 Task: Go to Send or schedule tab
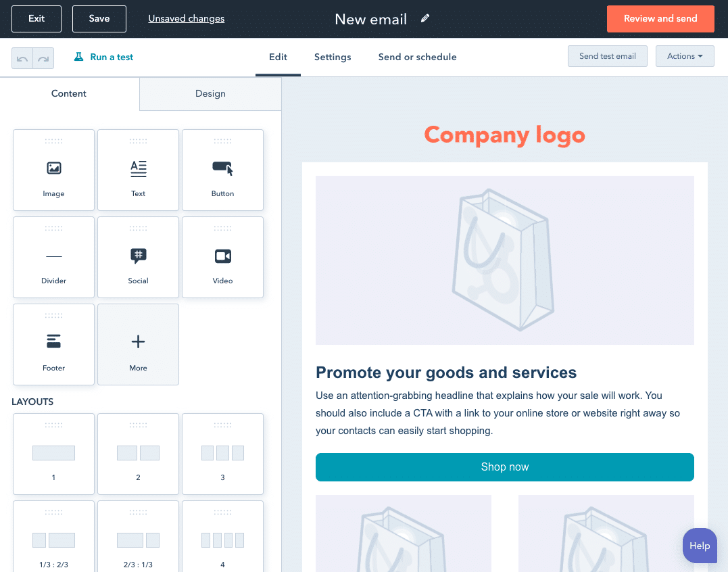417,57
